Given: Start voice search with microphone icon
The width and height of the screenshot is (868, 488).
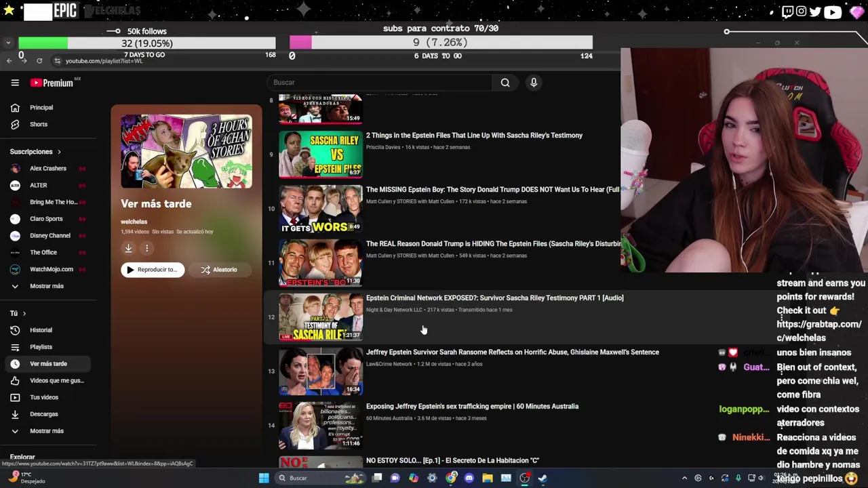Looking at the screenshot, I should [534, 83].
